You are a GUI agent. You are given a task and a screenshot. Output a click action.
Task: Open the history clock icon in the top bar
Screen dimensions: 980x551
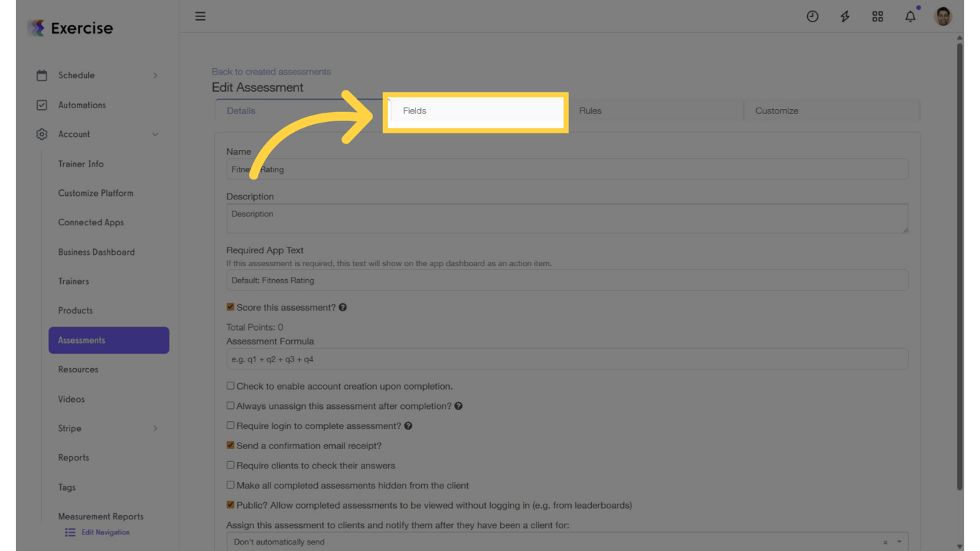[812, 16]
